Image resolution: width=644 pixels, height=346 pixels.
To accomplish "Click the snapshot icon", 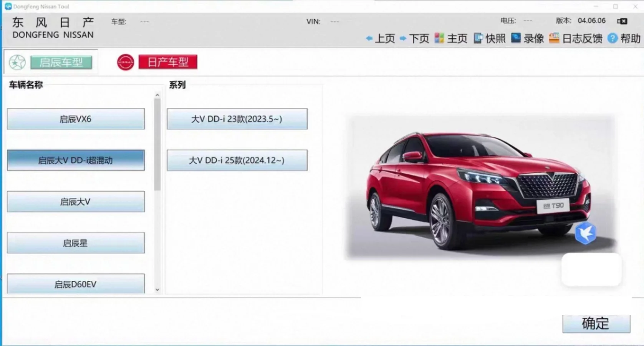I will (x=478, y=38).
